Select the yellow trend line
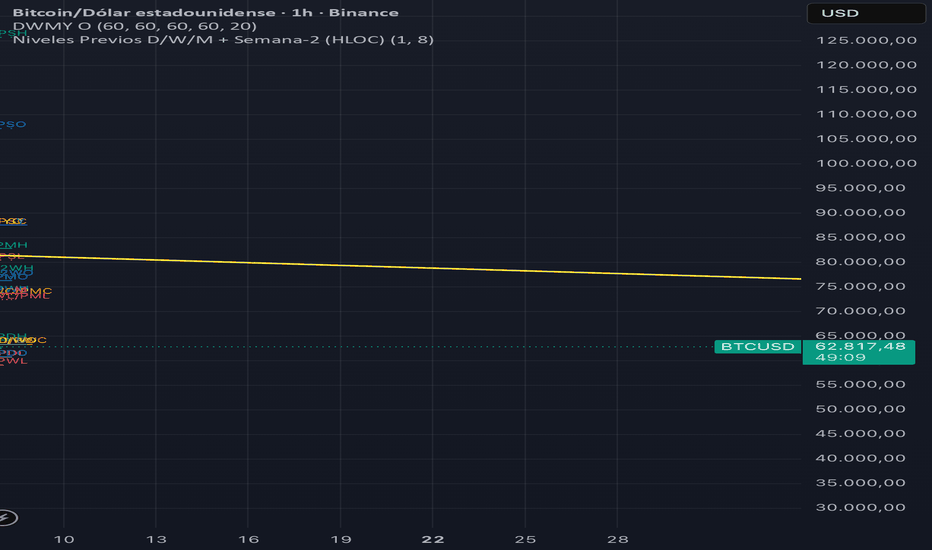 pyautogui.click(x=400, y=267)
